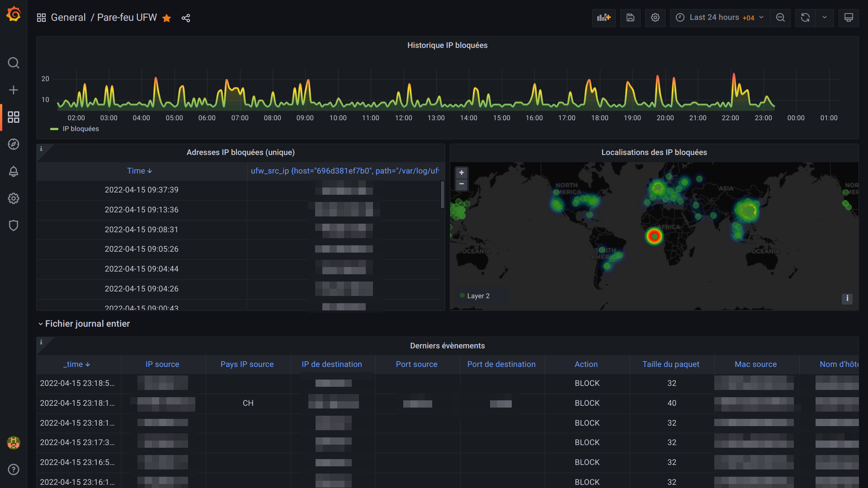868x488 pixels.
Task: Sort by Taille du paquet column
Action: pos(671,364)
